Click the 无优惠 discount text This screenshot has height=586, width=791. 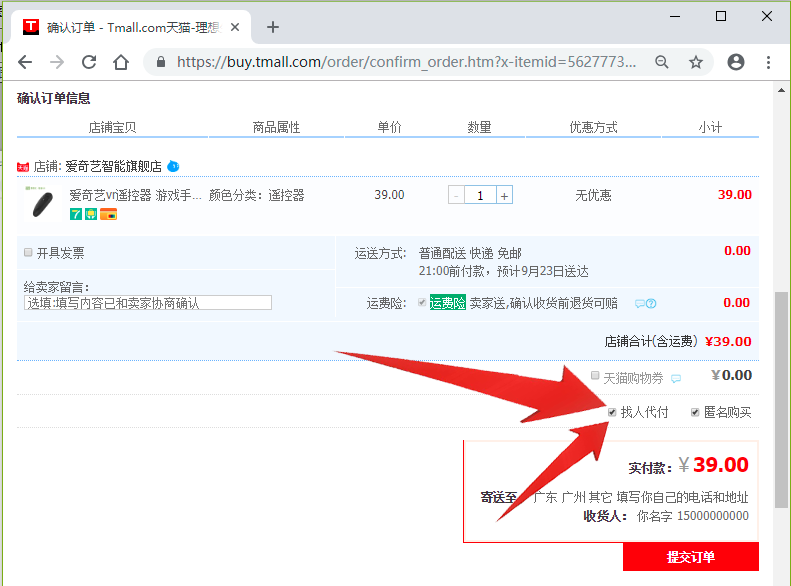coord(593,195)
